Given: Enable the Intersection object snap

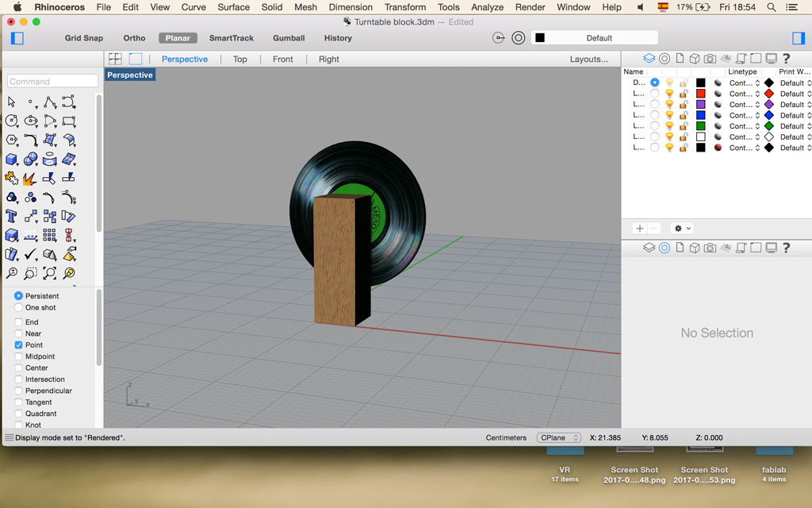Looking at the screenshot, I should (x=19, y=379).
